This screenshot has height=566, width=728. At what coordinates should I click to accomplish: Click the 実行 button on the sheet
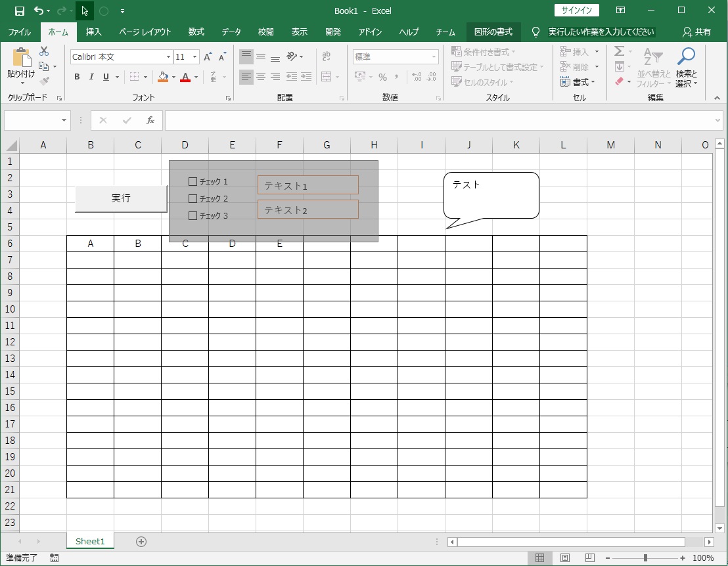[121, 198]
